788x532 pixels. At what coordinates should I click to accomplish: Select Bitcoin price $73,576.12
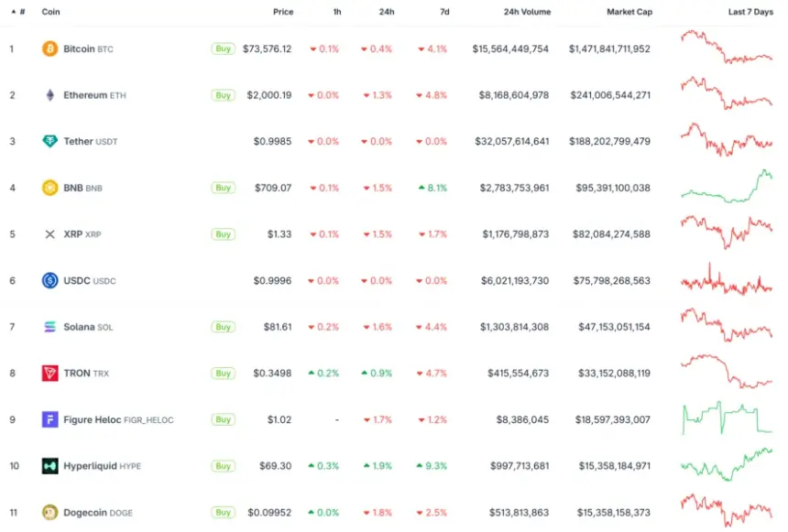click(x=267, y=49)
